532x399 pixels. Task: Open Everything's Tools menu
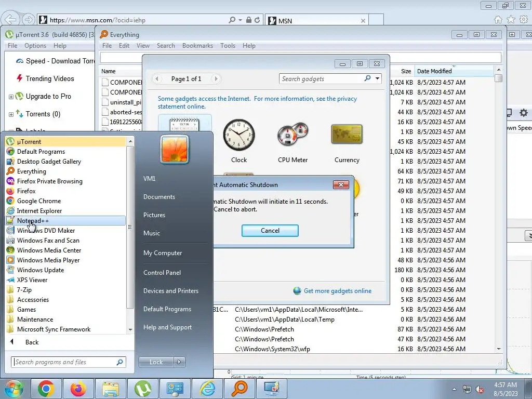pos(228,46)
